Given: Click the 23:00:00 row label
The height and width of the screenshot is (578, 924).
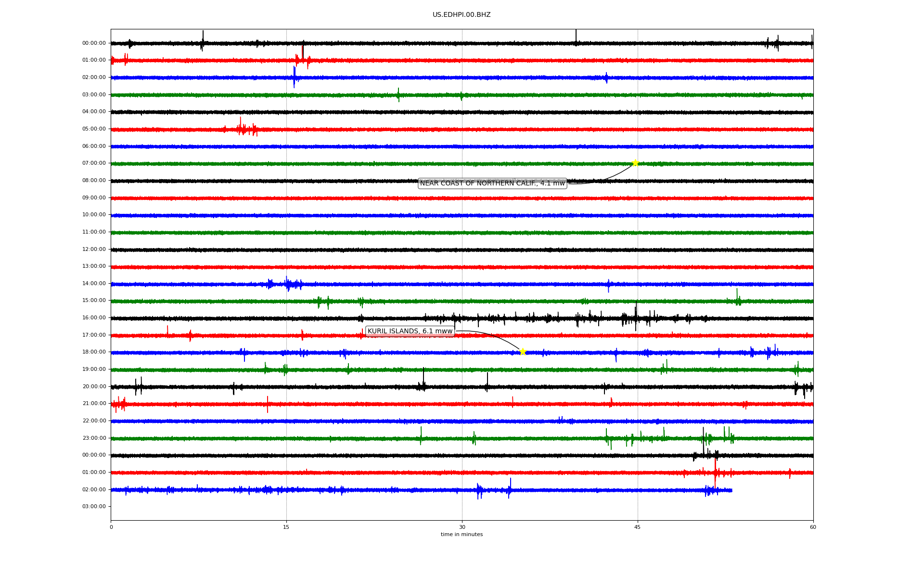Looking at the screenshot, I should click(x=94, y=438).
